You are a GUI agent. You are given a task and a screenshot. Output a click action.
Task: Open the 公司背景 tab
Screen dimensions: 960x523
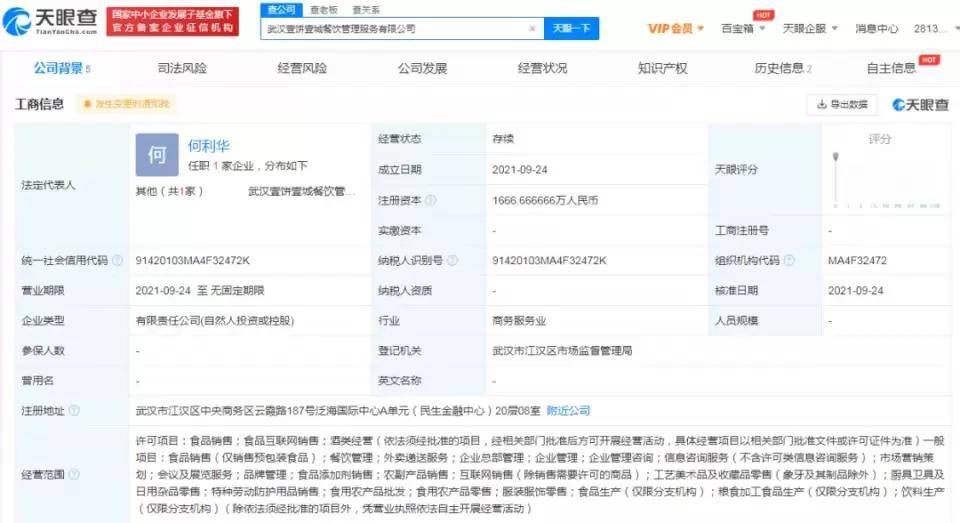point(62,68)
